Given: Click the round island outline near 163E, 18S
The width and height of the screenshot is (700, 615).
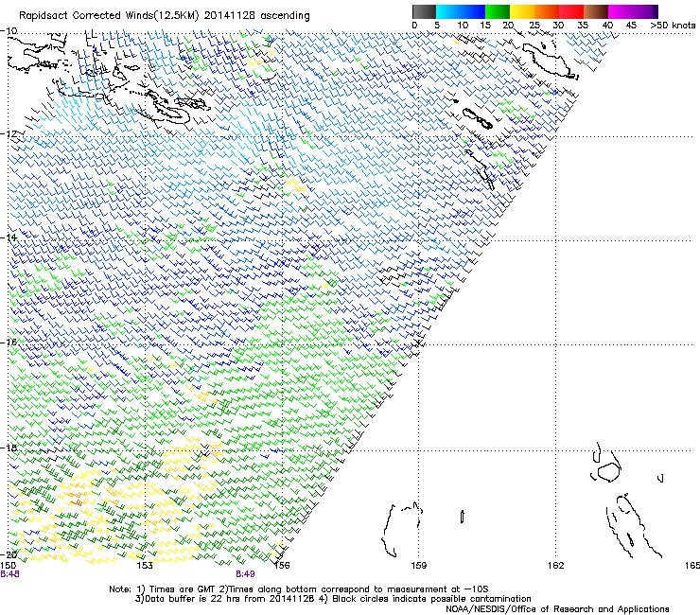Looking at the screenshot, I should [x=608, y=472].
